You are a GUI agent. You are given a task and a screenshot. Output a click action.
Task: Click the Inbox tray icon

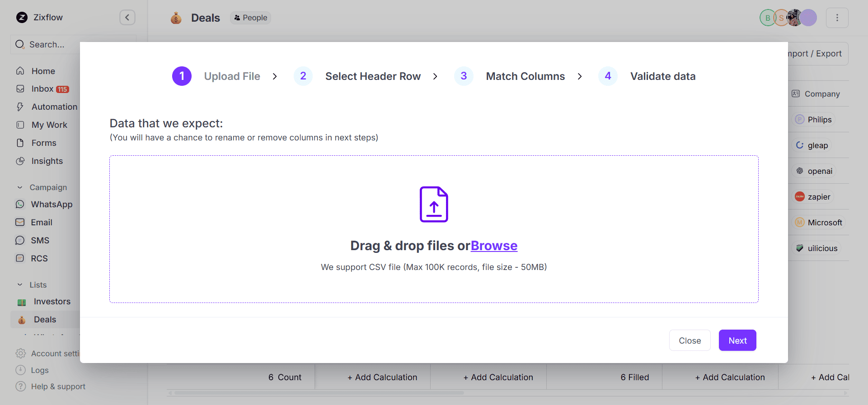click(x=20, y=89)
